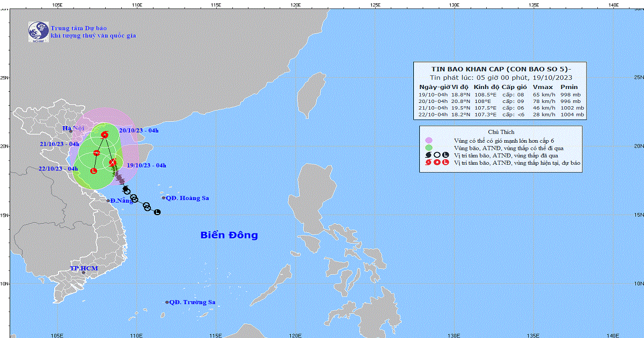644x338 pixels.
Task: Click the green storm-path swatch in legend
Action: 429,148
